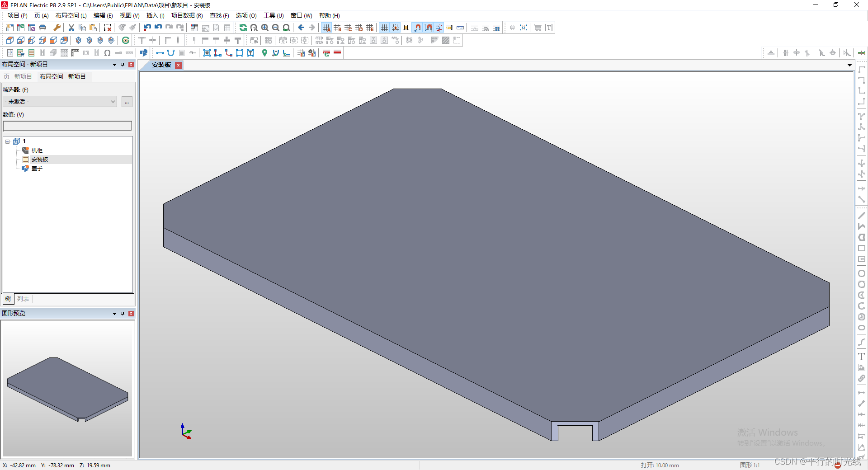Toggle the grid display button

click(x=384, y=28)
